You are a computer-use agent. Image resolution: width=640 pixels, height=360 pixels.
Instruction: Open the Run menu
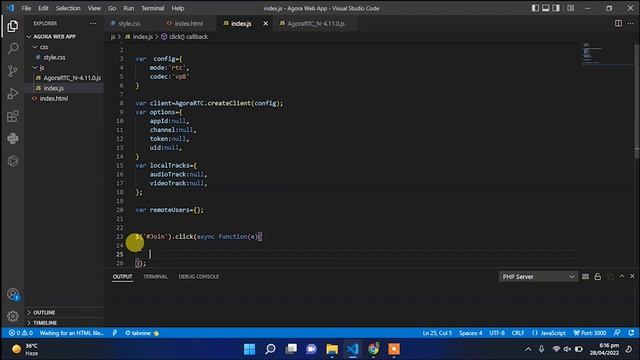pos(129,8)
